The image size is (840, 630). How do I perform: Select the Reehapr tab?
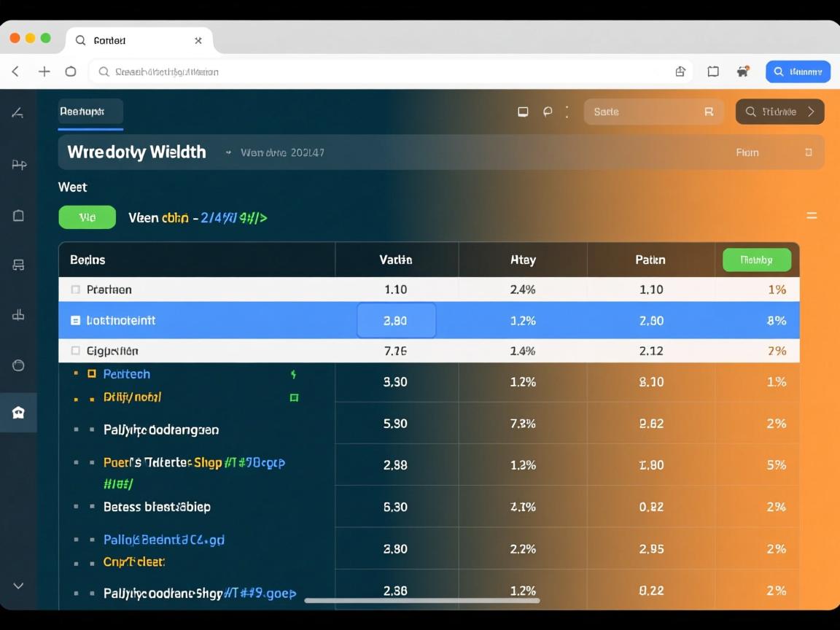click(90, 112)
